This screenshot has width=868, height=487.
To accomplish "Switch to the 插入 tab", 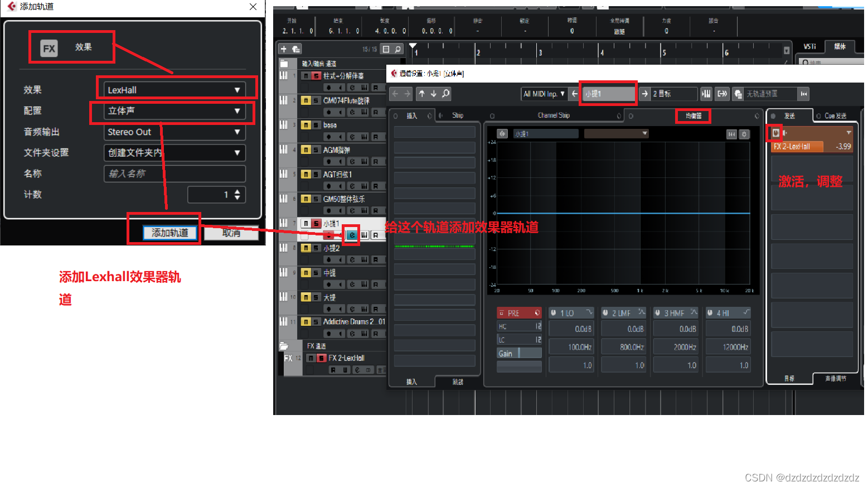I will [x=411, y=115].
